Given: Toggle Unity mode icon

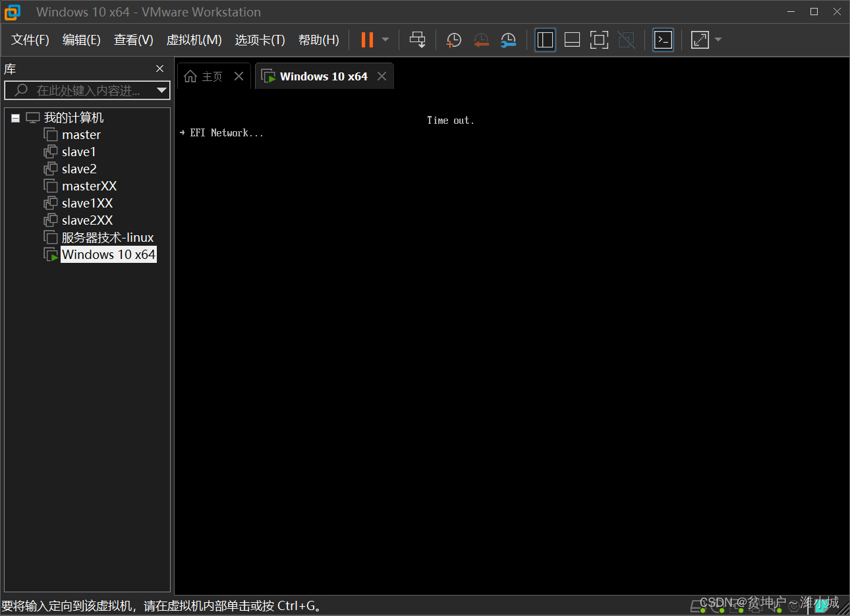Looking at the screenshot, I should [x=626, y=40].
